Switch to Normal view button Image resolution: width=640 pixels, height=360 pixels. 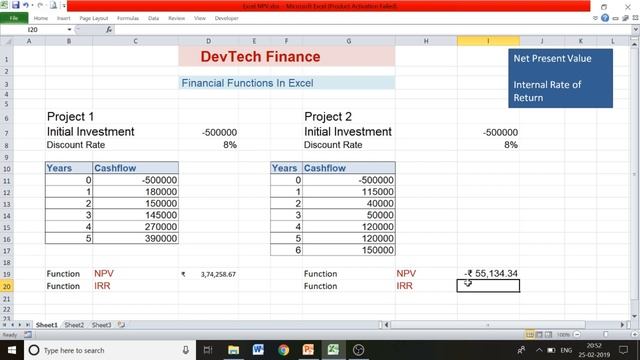(x=529, y=335)
